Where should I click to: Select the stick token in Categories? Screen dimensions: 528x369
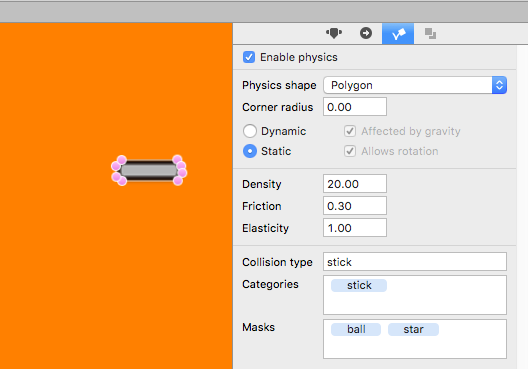(359, 285)
